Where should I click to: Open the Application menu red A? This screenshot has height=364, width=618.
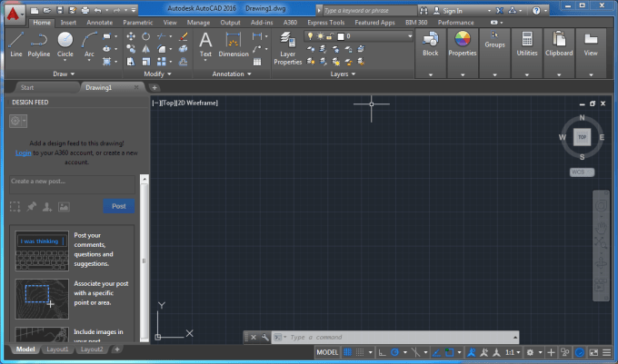[x=13, y=15]
